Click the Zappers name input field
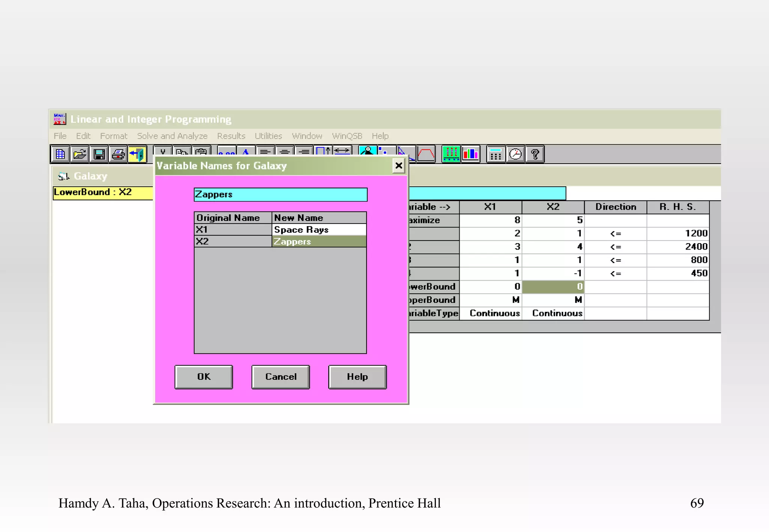Image resolution: width=769 pixels, height=532 pixels. tap(280, 195)
